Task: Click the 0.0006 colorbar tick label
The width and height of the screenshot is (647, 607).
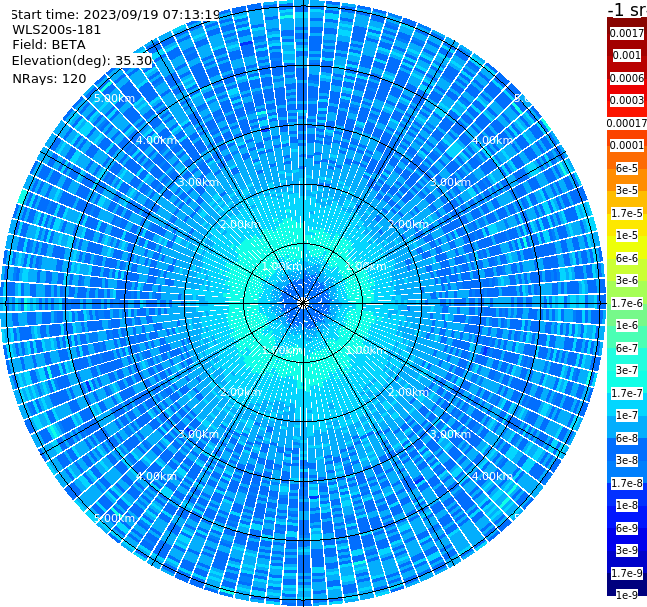Action: pos(627,78)
